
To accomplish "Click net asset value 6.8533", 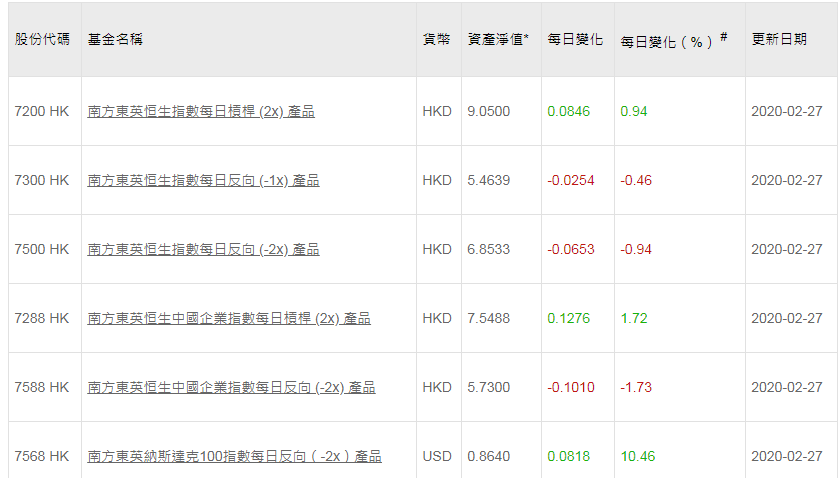I will 489,249.
